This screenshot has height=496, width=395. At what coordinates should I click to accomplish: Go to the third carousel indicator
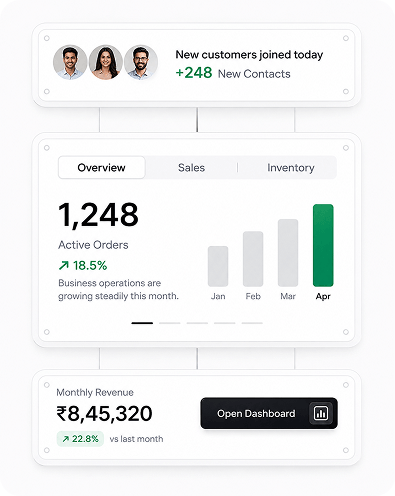click(197, 323)
